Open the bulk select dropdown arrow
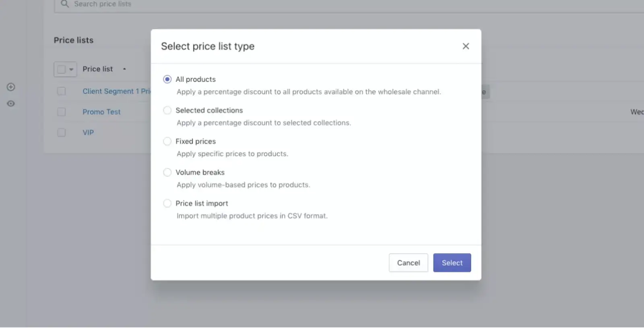 click(71, 69)
